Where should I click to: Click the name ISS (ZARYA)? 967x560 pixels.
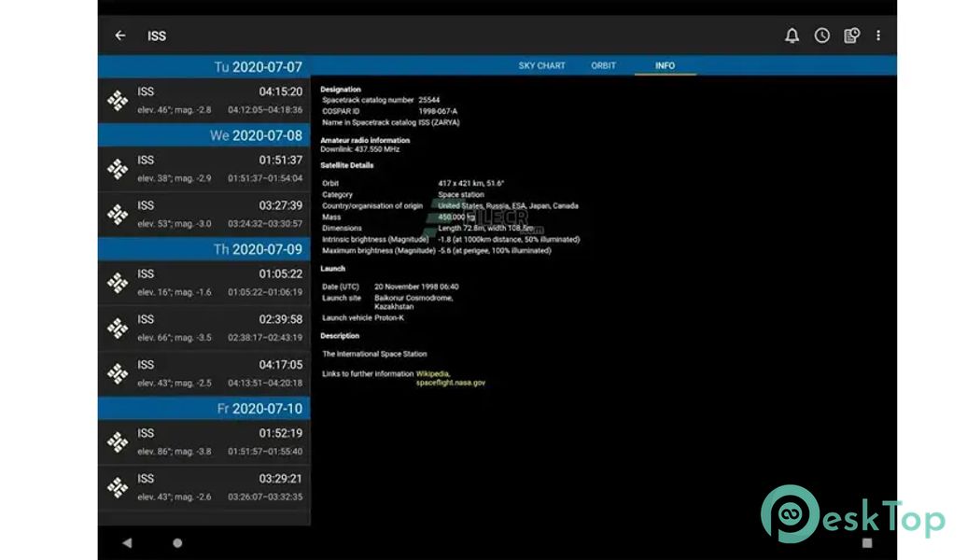click(x=439, y=122)
